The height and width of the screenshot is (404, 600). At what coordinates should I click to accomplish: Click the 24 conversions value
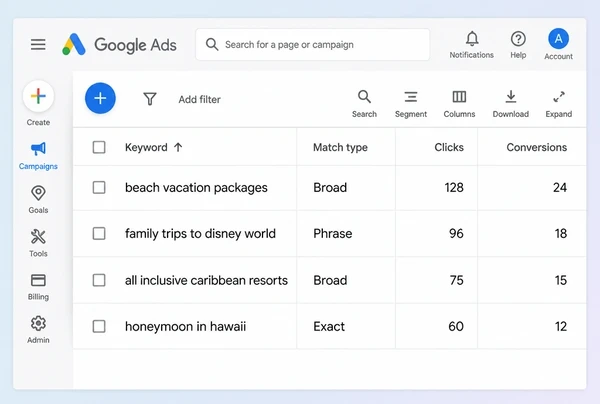(560, 187)
